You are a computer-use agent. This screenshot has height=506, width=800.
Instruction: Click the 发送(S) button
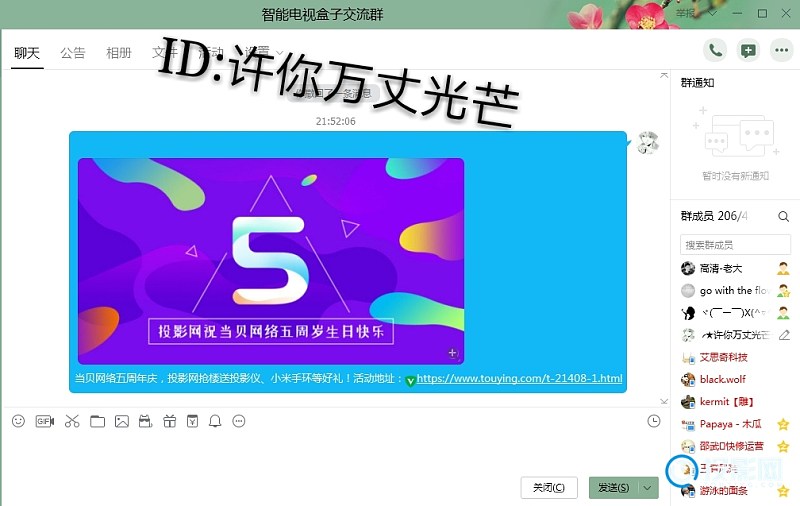614,488
